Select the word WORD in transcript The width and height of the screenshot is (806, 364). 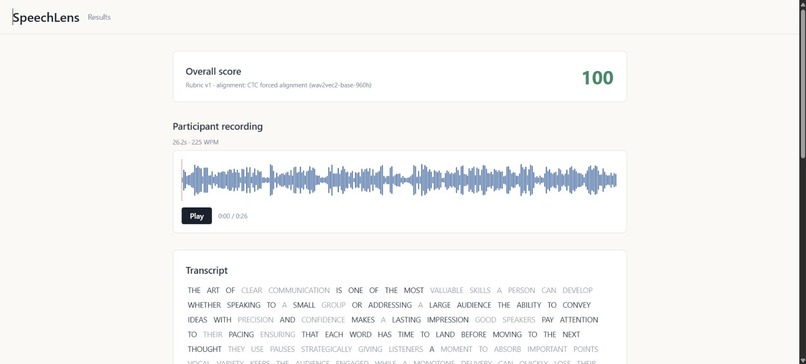click(x=360, y=335)
